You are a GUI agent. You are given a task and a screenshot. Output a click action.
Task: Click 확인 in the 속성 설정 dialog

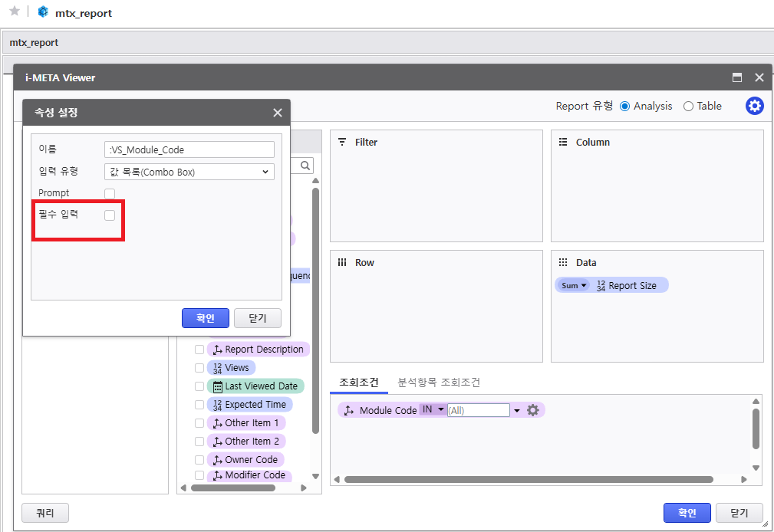pyautogui.click(x=205, y=318)
